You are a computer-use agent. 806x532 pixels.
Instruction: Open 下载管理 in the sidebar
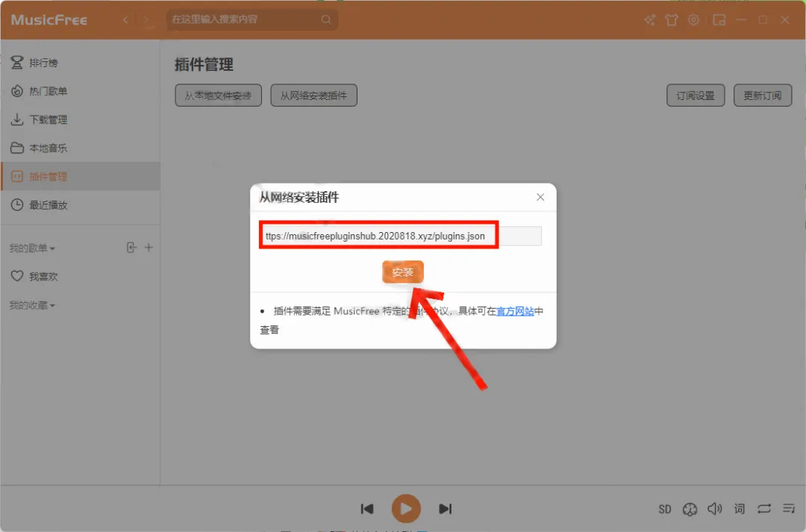[x=80, y=120]
